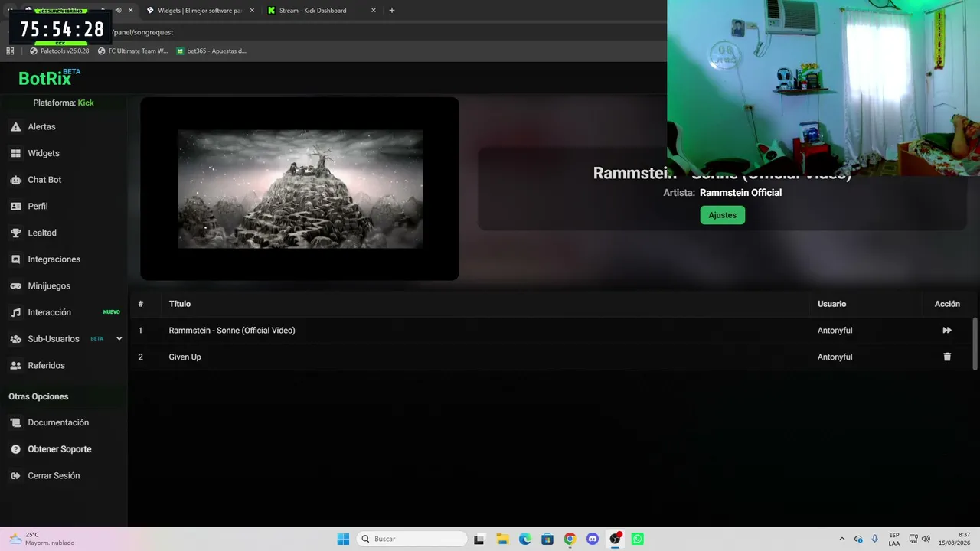The height and width of the screenshot is (551, 980).
Task: Open the Windows Start menu
Action: [x=343, y=539]
